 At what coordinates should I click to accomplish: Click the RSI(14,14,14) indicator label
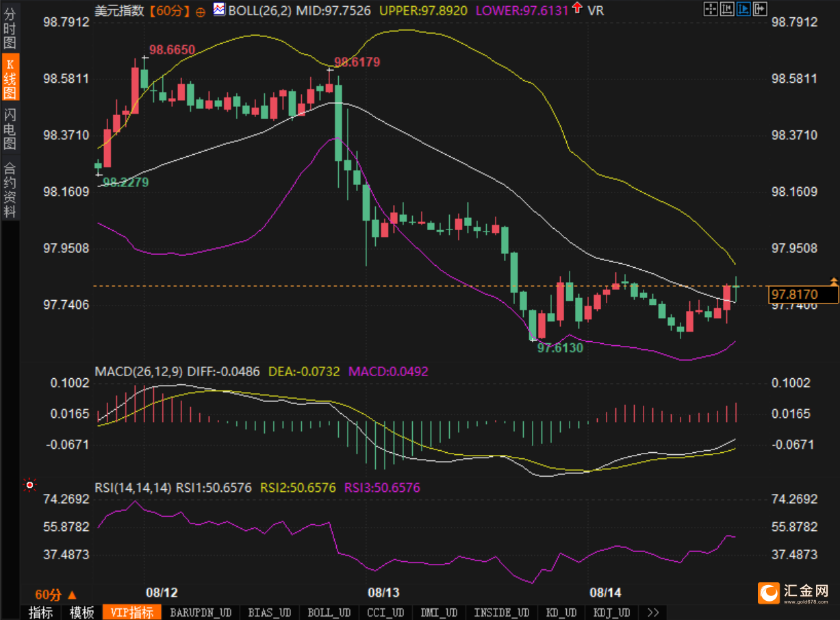click(133, 488)
